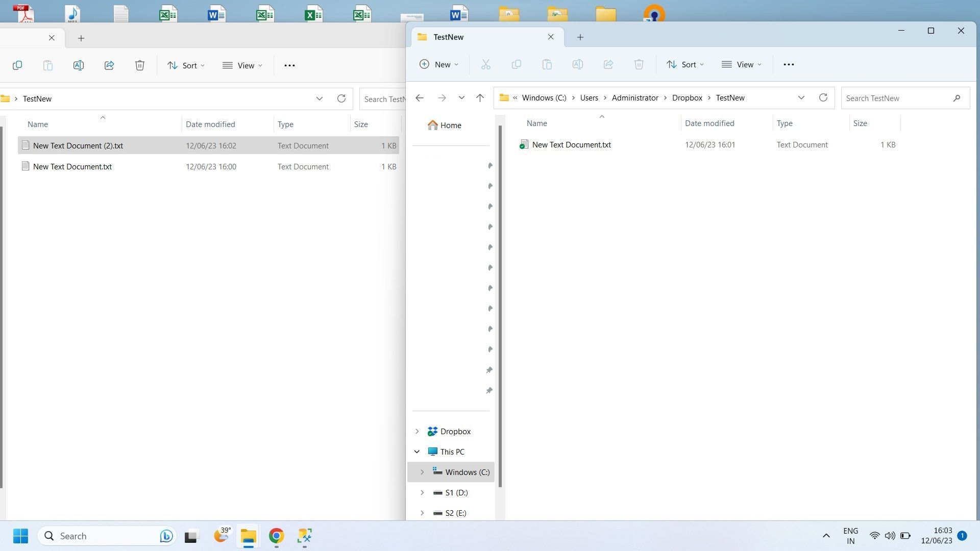Viewport: 980px width, 551px height.
Task: Click the Search TestNew field in the right window
Action: (x=905, y=98)
